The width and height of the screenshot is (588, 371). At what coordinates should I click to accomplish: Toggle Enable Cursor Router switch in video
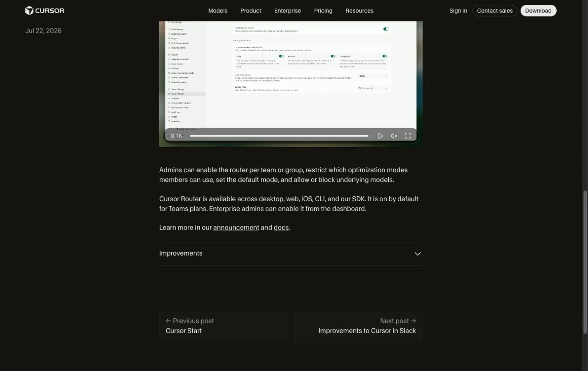(x=386, y=29)
